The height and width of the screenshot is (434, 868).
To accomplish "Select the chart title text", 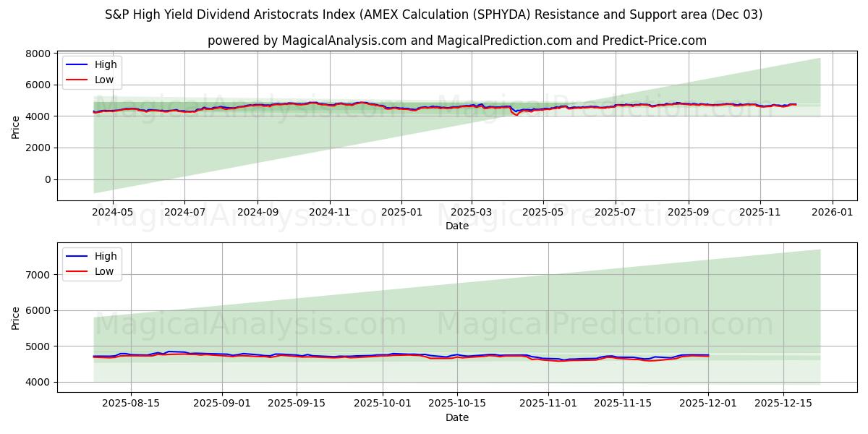I will point(434,13).
